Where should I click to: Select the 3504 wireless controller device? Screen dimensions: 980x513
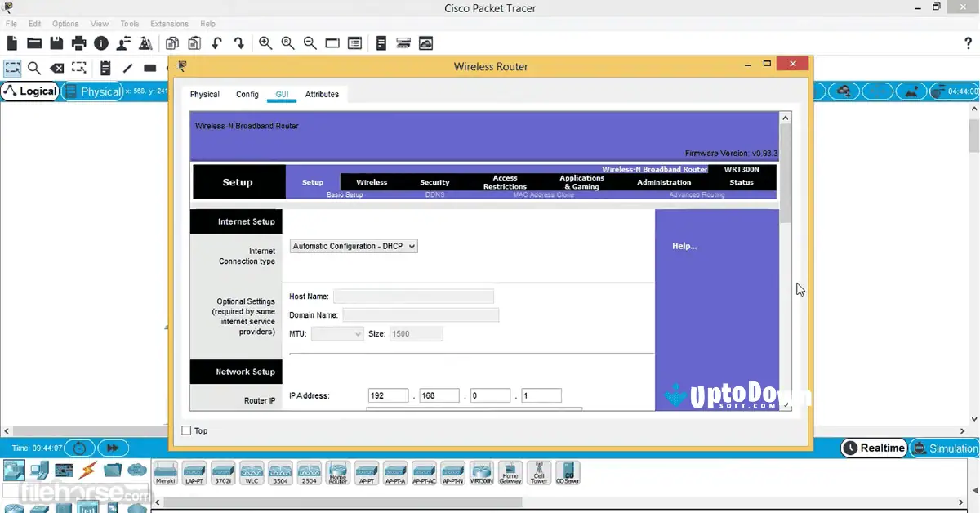280,472
